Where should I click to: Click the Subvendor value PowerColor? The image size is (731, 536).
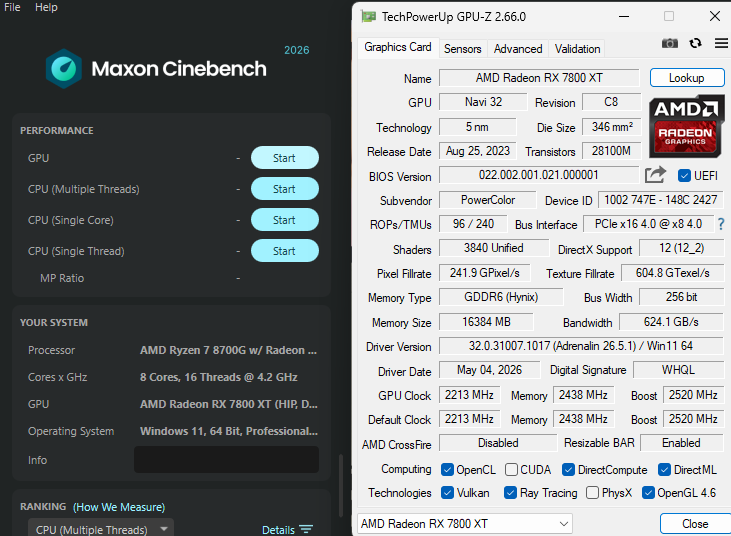point(488,200)
